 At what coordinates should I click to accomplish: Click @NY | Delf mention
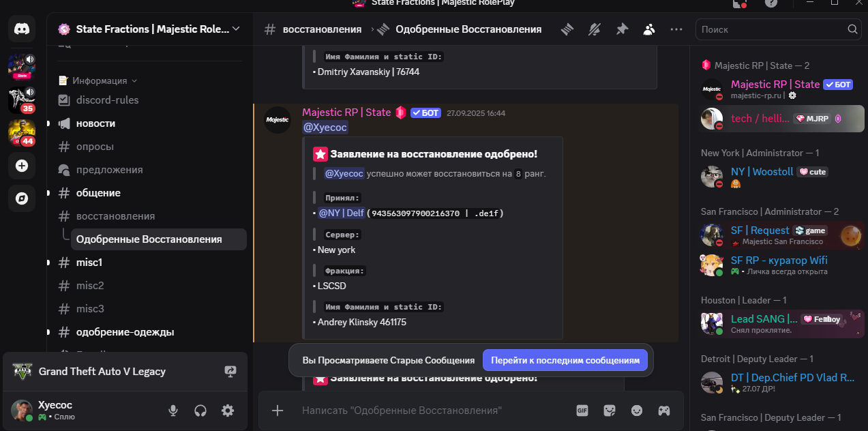coord(342,213)
